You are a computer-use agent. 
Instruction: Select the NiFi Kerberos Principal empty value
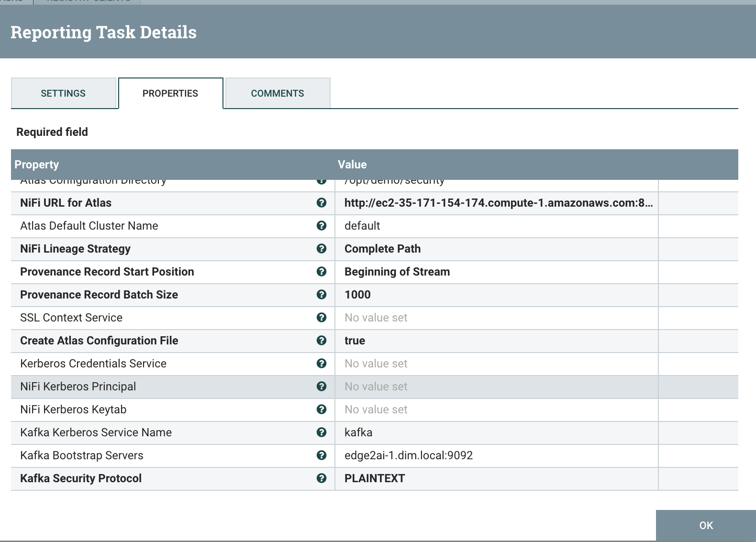[497, 387]
